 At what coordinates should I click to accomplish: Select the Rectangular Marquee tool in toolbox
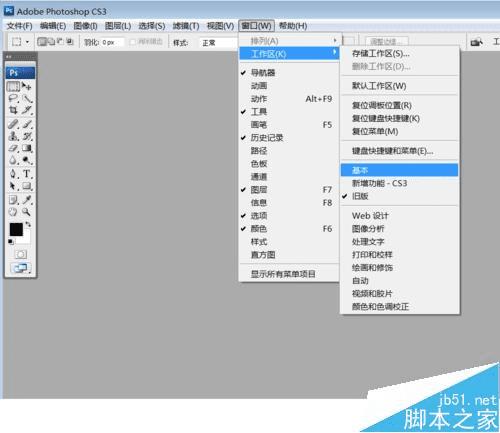tap(13, 87)
